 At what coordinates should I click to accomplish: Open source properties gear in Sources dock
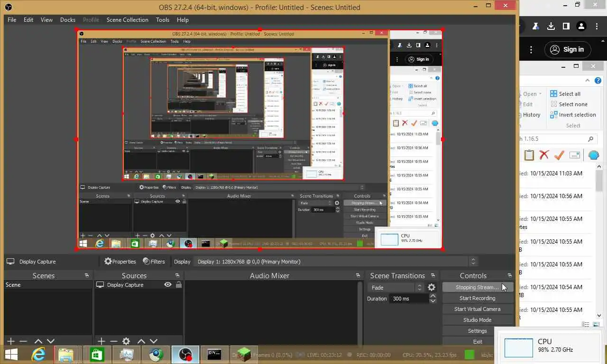(x=126, y=341)
